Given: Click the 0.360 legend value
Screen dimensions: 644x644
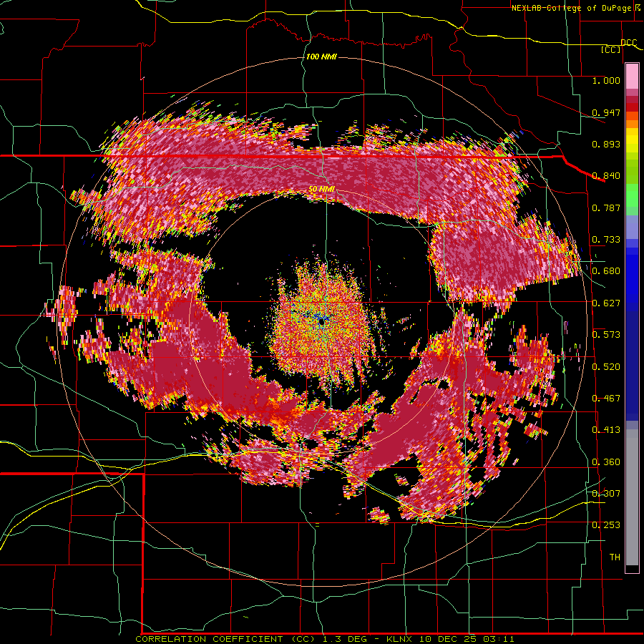Looking at the screenshot, I should [x=606, y=462].
